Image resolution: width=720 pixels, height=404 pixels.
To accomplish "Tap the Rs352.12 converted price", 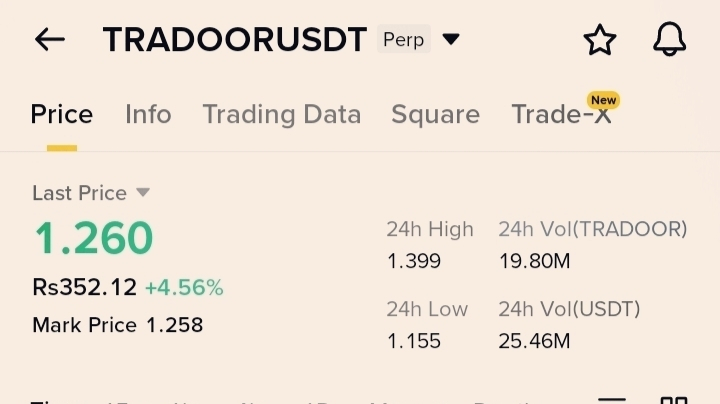I will [84, 288].
